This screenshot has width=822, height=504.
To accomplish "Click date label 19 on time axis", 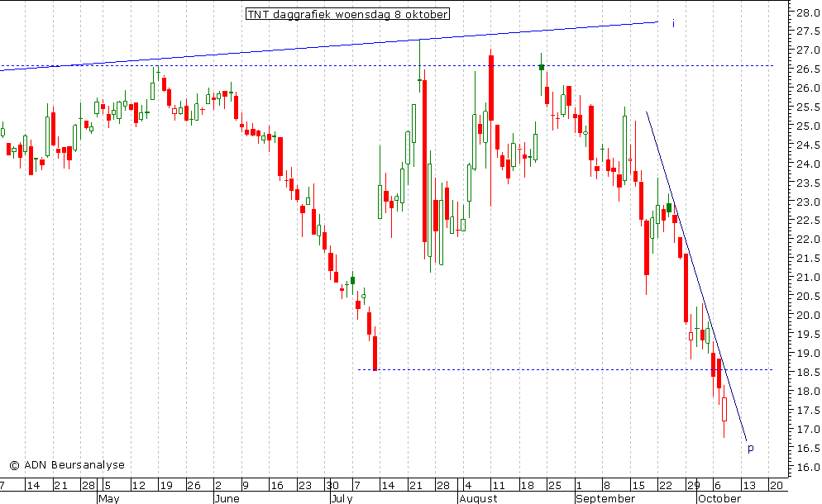I will pos(166,485).
